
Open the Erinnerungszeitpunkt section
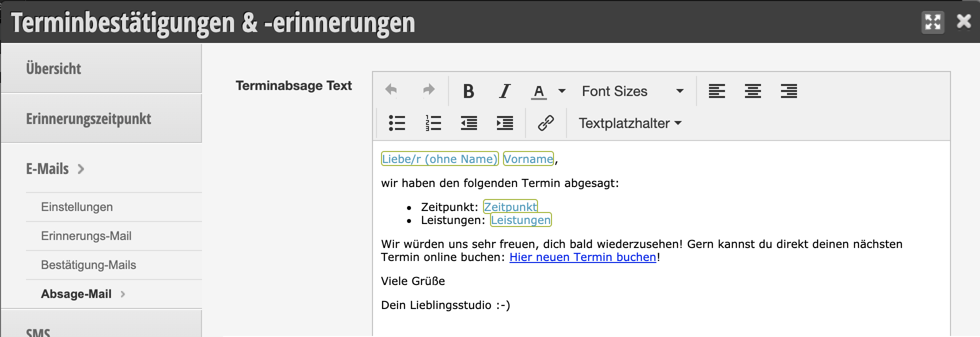[x=101, y=118]
